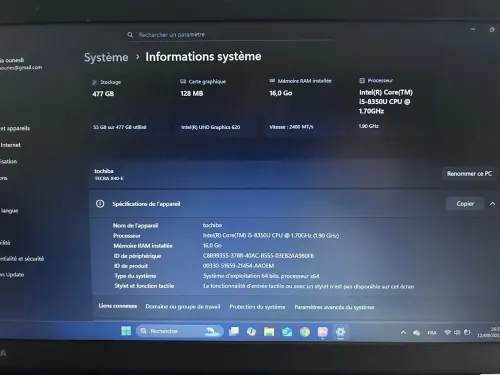Open Paramètres avancés du système link
The height and width of the screenshot is (375, 500).
[334, 307]
